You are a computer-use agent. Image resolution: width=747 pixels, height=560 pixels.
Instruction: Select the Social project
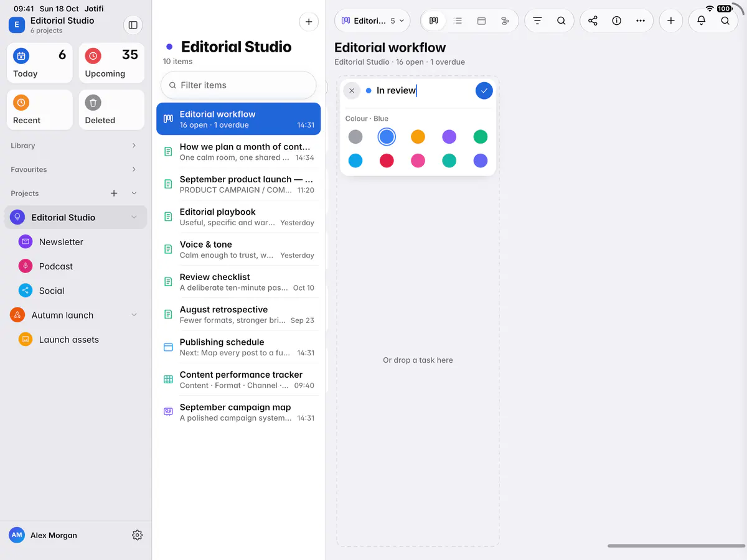click(x=76, y=291)
